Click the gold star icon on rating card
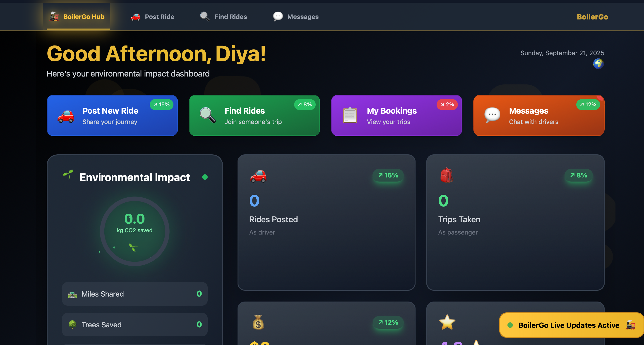The width and height of the screenshot is (644, 345). click(x=447, y=322)
